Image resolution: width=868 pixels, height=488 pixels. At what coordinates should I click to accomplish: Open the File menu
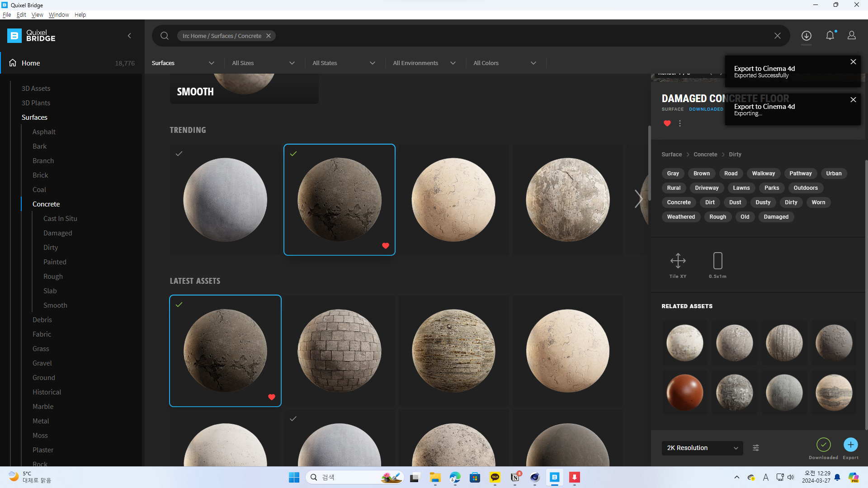click(7, 15)
